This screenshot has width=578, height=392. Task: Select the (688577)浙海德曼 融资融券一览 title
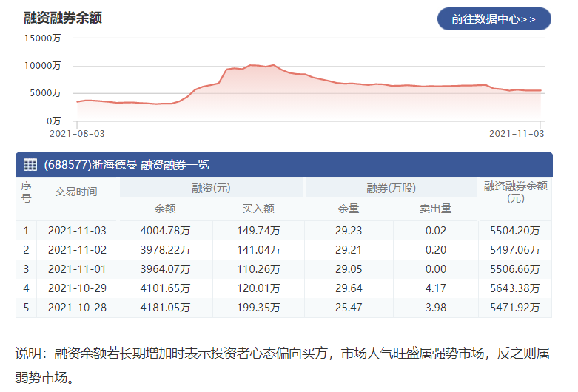(127, 165)
